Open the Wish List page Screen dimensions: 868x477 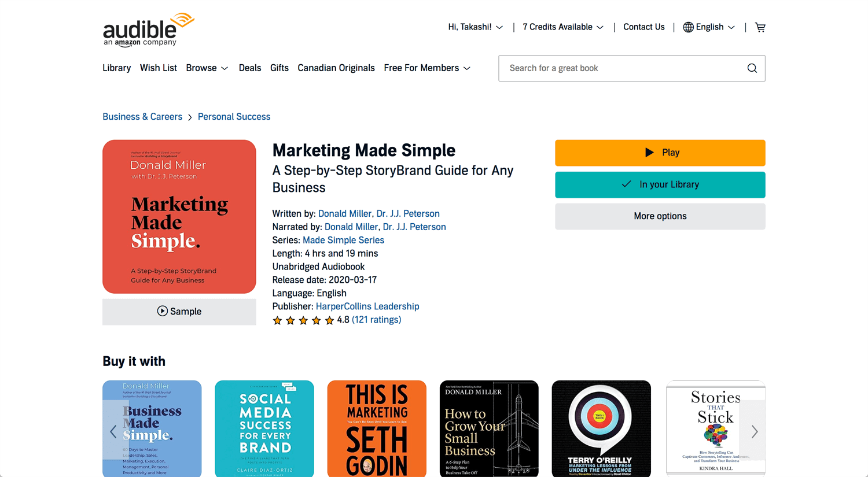(159, 68)
